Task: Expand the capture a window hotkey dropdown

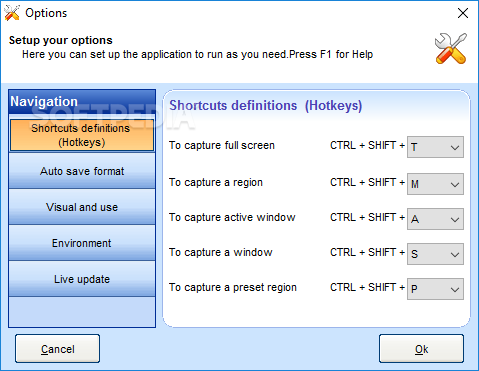Action: [x=435, y=254]
